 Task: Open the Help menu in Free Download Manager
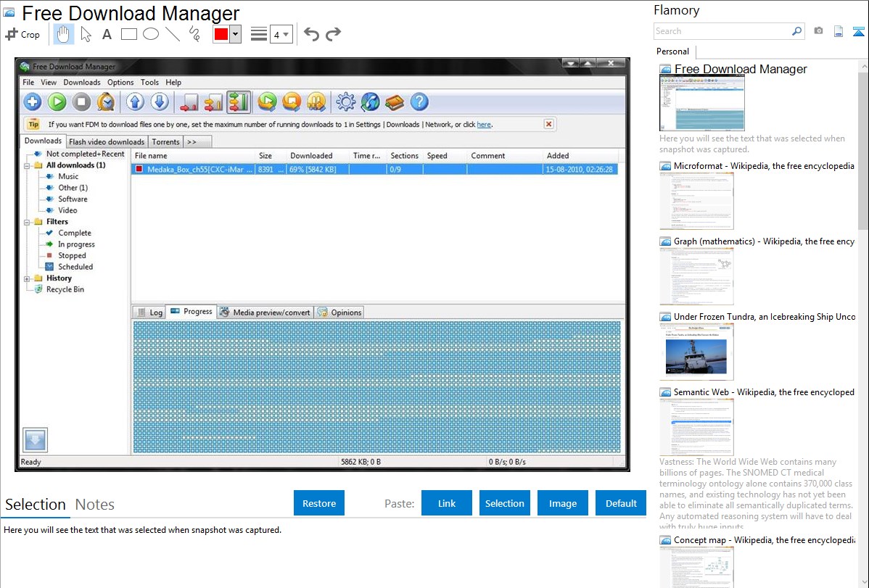click(173, 82)
